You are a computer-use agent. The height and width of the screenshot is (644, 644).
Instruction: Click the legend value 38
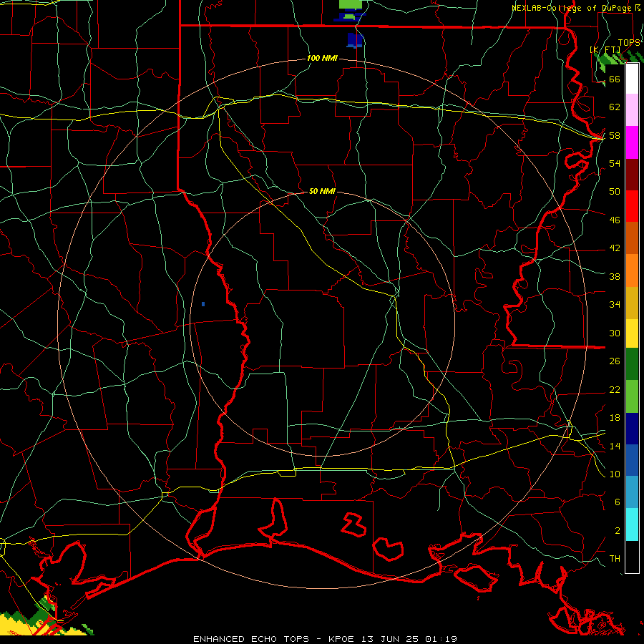615,276
